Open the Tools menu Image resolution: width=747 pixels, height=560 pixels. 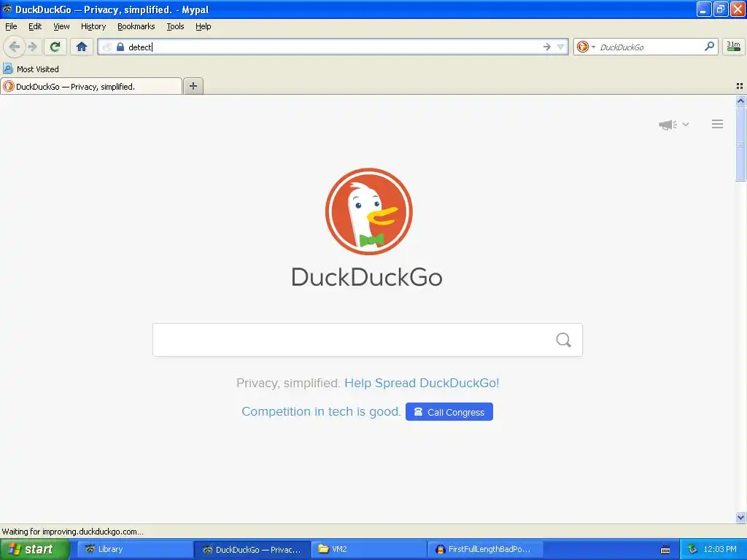click(x=175, y=26)
